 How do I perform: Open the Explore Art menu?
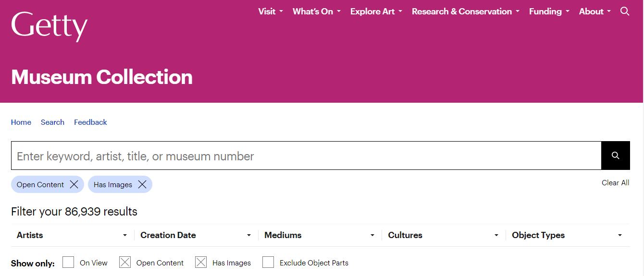tap(376, 12)
